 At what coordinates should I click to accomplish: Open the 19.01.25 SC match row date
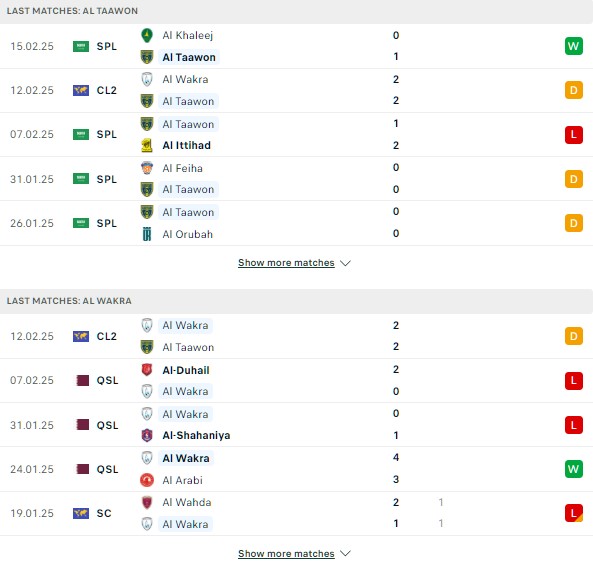click(32, 513)
